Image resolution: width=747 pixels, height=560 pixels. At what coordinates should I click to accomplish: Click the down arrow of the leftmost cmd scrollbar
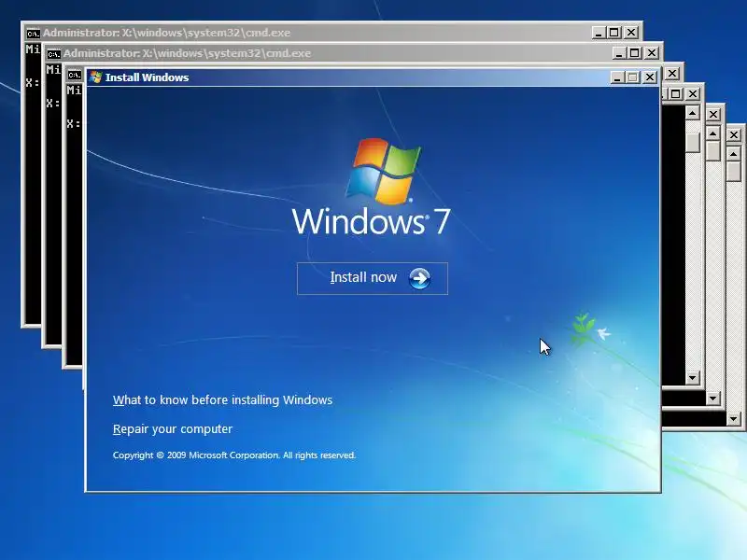692,378
